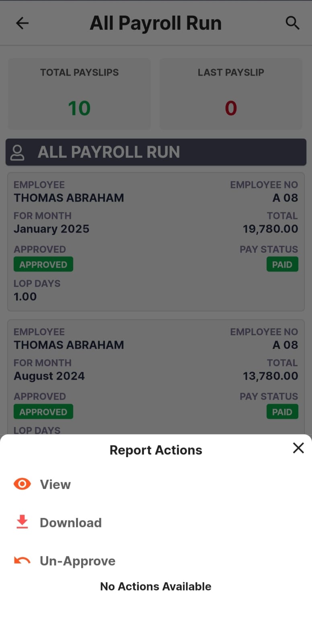The image size is (312, 644).
Task: Close the Report Actions sheet
Action: coord(298,448)
